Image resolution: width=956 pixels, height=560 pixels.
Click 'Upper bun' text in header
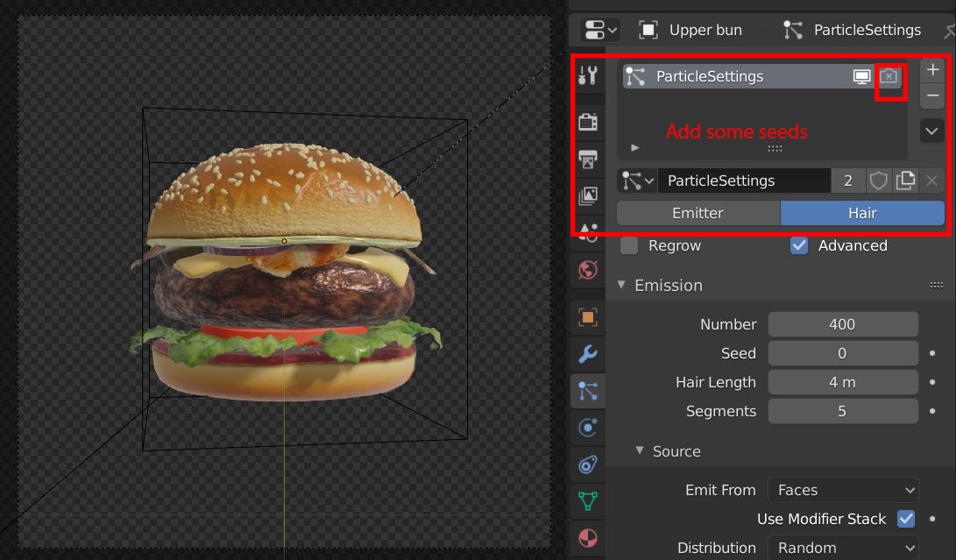[x=705, y=30]
